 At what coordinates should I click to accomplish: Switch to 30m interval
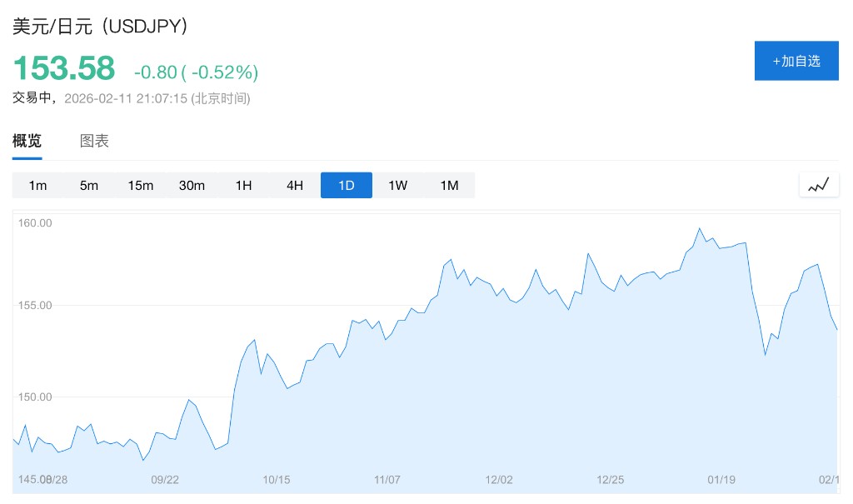pyautogui.click(x=192, y=185)
